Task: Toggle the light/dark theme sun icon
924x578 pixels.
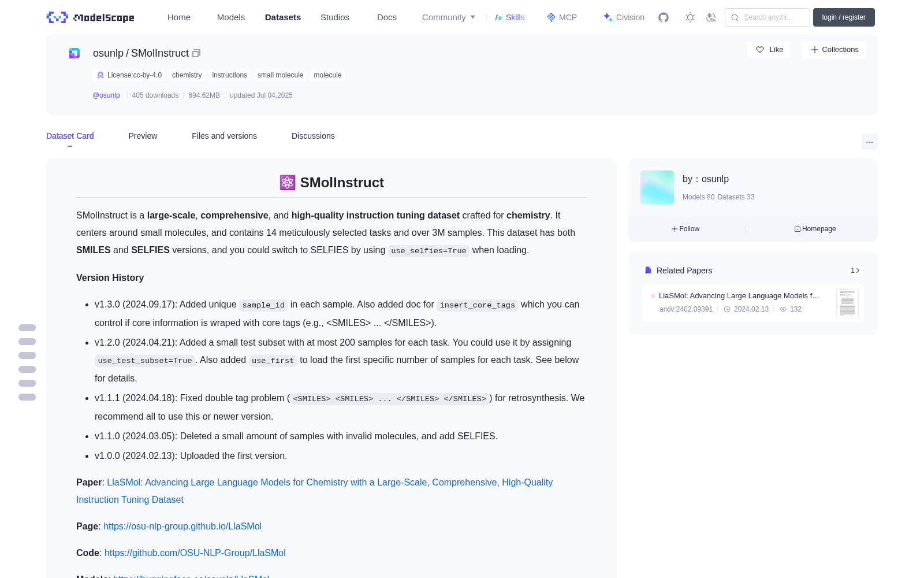Action: (690, 17)
